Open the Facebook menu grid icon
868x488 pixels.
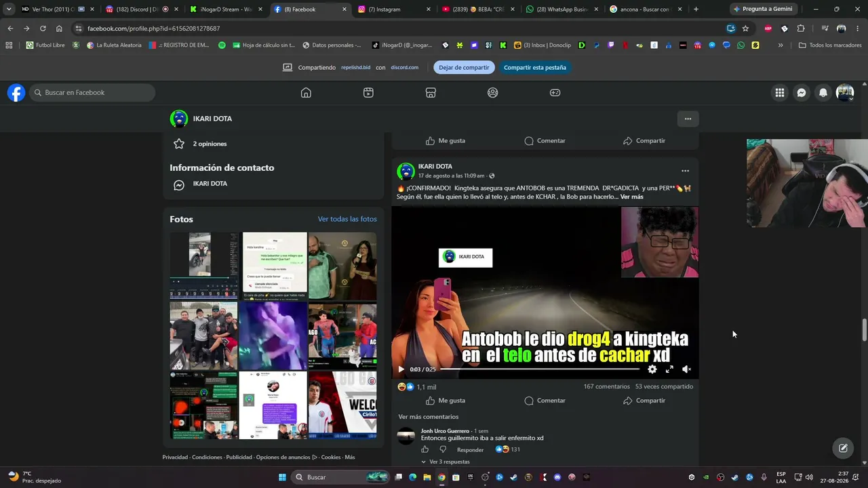(x=780, y=93)
